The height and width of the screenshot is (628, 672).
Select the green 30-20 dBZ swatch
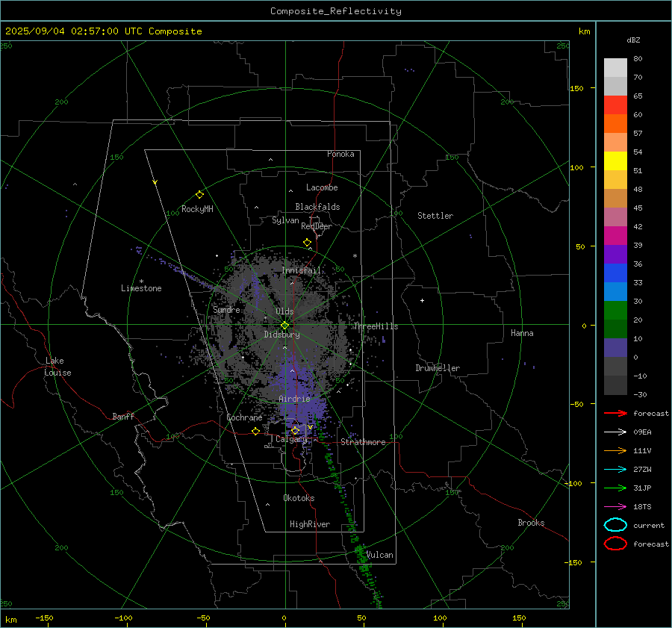[x=615, y=311]
